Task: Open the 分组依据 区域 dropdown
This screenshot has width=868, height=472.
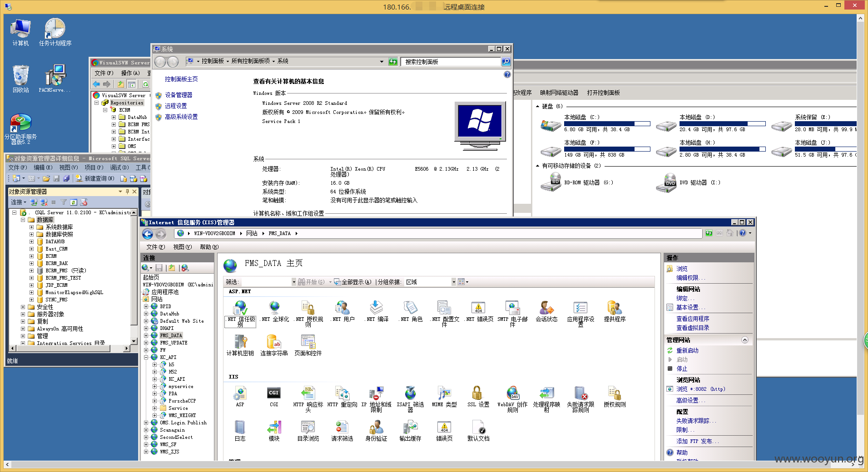Action: [x=453, y=282]
